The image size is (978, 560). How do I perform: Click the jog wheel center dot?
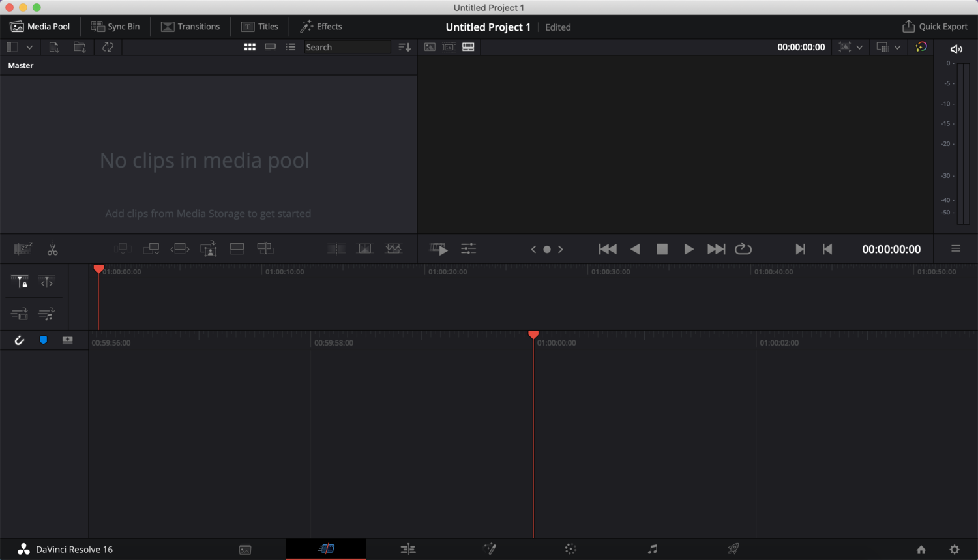(x=547, y=249)
